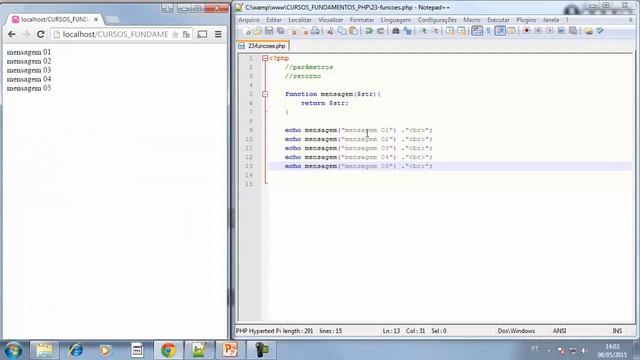This screenshot has height=360, width=640.
Task: Click 'mensagem 03' in the browser output
Action: [29, 70]
